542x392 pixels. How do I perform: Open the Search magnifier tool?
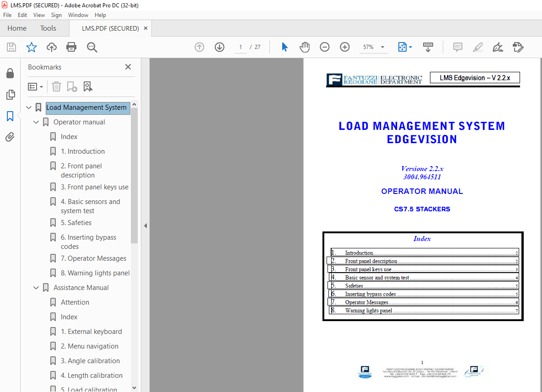[91, 47]
